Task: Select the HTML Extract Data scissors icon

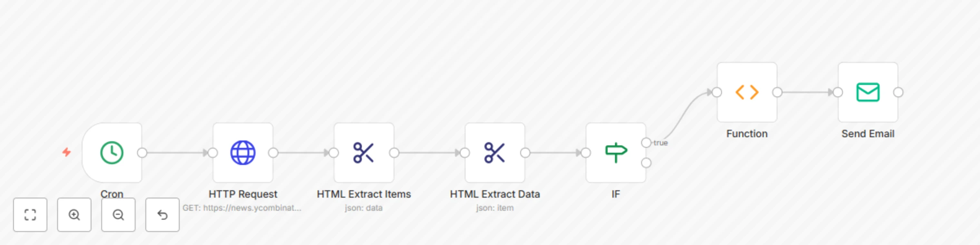Action: pyautogui.click(x=494, y=153)
